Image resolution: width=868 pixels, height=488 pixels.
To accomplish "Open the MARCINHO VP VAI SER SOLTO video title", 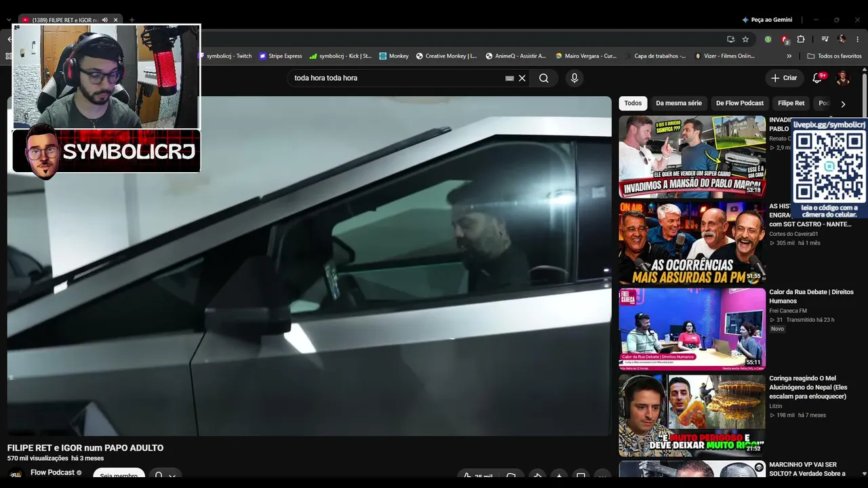I will click(x=807, y=469).
